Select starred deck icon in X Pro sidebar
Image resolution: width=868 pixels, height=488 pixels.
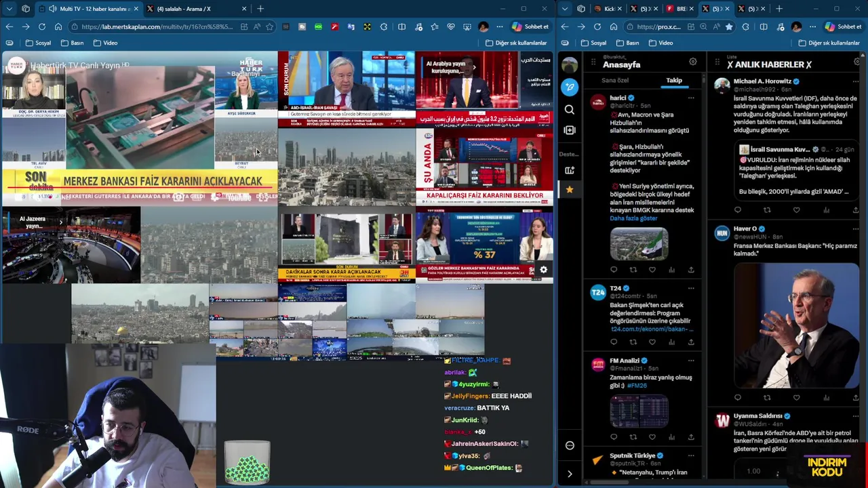tap(570, 190)
